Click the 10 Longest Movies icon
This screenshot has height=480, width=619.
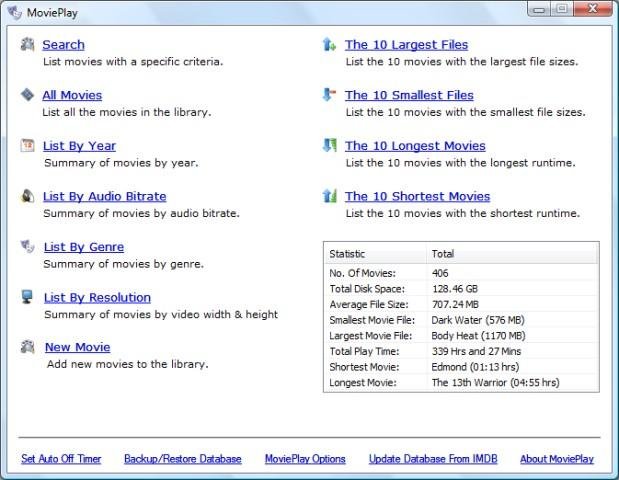point(329,145)
